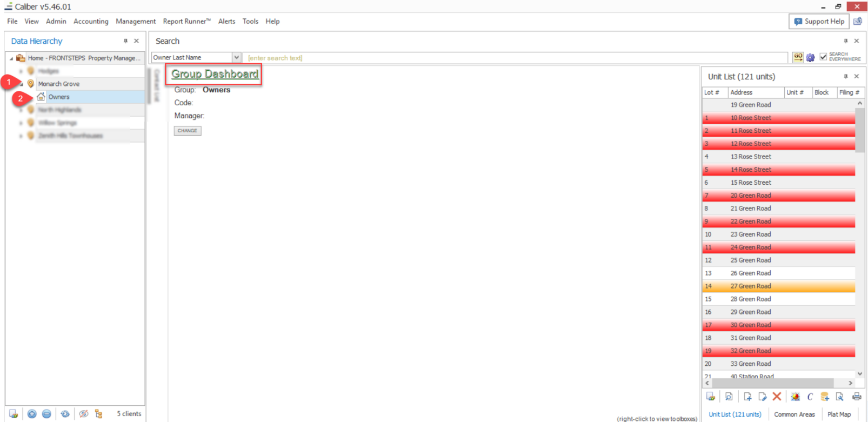
Task: Open search settings gear icon
Action: click(x=810, y=58)
